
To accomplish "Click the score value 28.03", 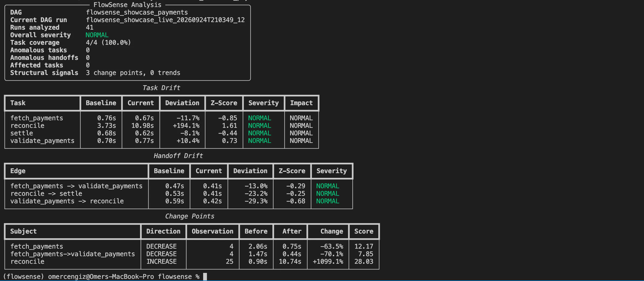I will click(364, 262).
